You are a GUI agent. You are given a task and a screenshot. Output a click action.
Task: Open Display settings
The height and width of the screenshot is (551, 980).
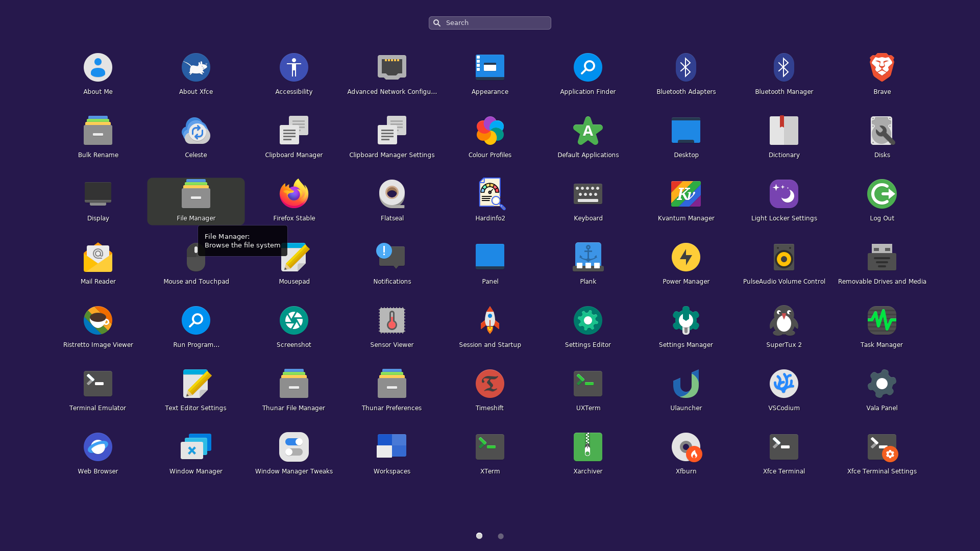(x=98, y=201)
